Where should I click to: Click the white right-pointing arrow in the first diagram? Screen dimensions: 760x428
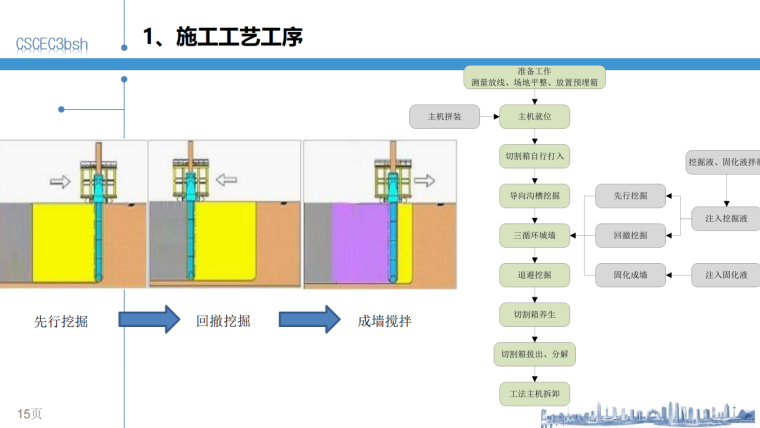(60, 181)
